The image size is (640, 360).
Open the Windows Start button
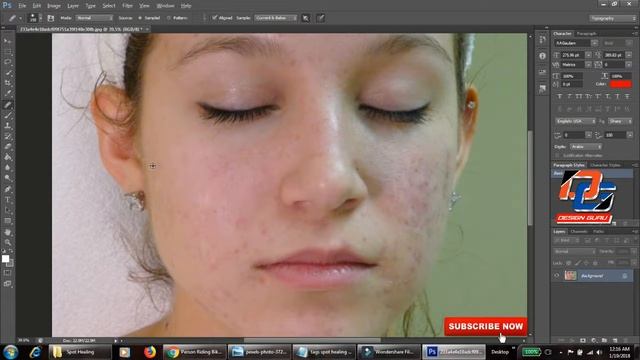[10, 352]
